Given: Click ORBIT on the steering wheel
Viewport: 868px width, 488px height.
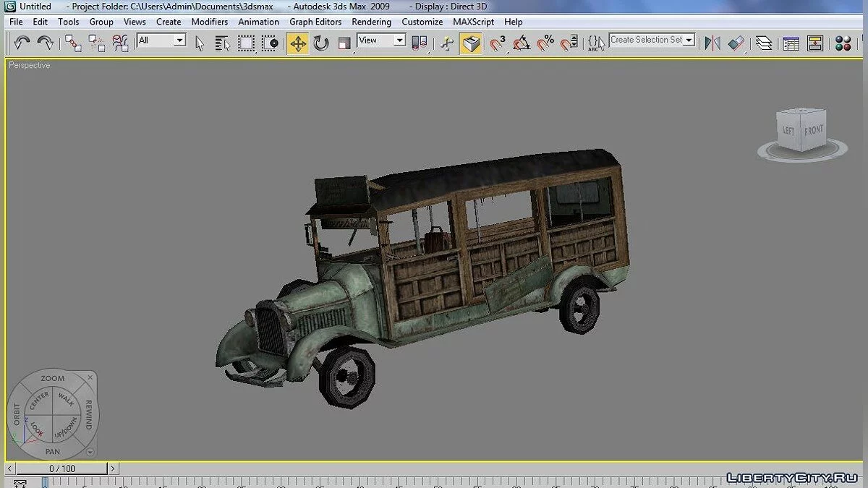Looking at the screenshot, I should [x=17, y=414].
